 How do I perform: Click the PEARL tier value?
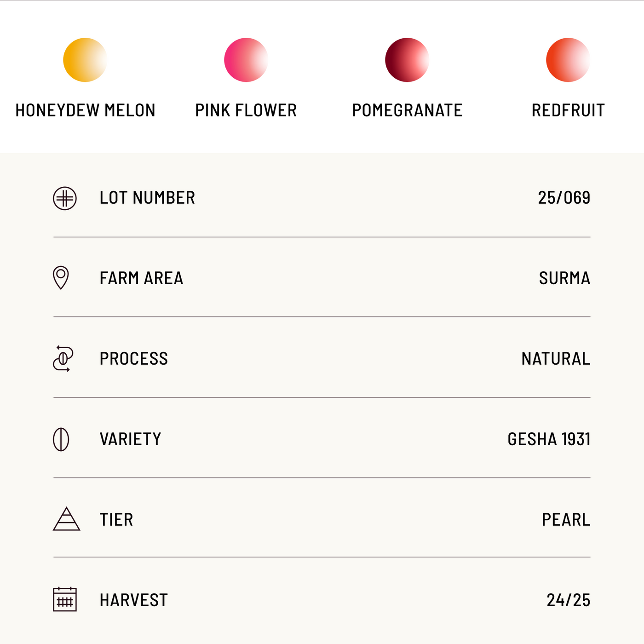[566, 520]
